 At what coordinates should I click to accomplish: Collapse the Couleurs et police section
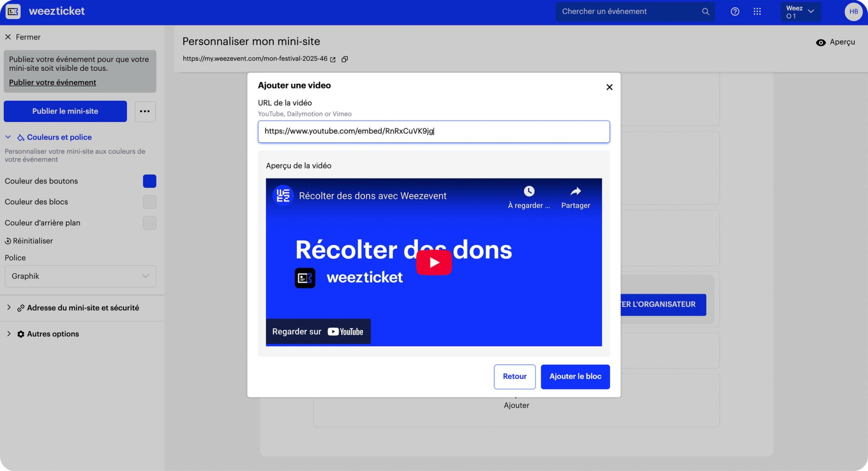tap(8, 137)
